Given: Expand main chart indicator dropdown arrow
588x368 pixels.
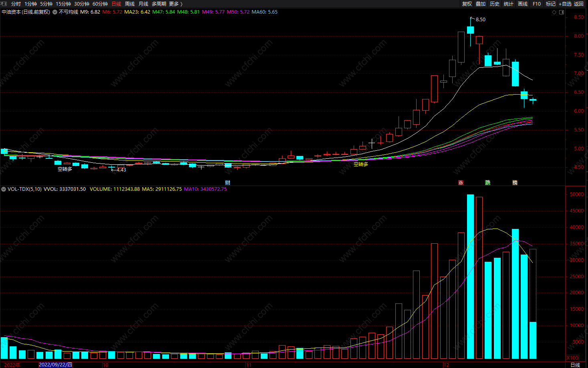Looking at the screenshot, I should coord(55,12).
